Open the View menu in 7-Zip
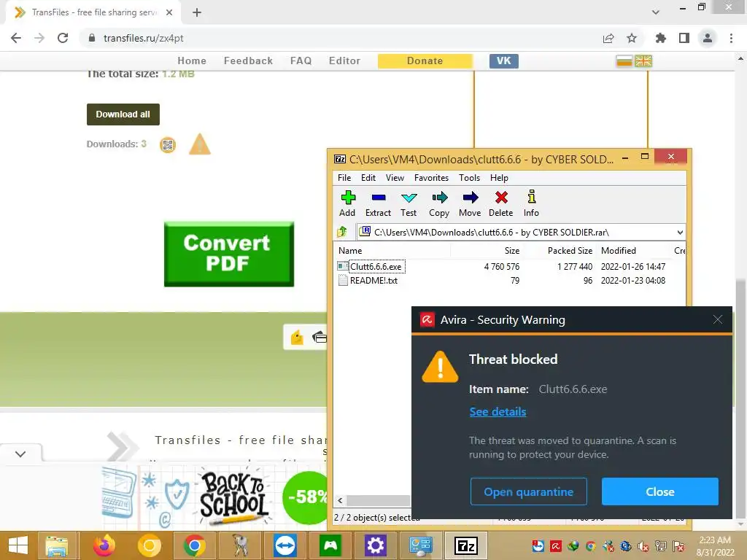The height and width of the screenshot is (560, 747). (395, 178)
